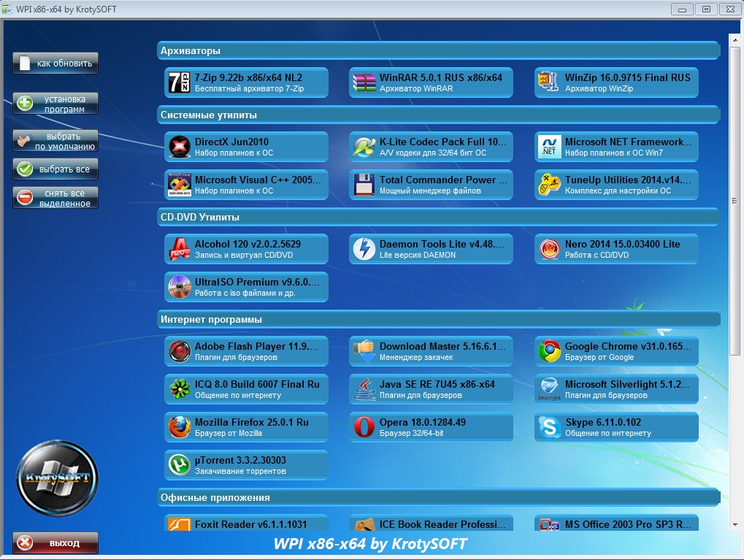
Task: Click the 'Комплекс для настройки ОС' description
Action: coord(618,191)
